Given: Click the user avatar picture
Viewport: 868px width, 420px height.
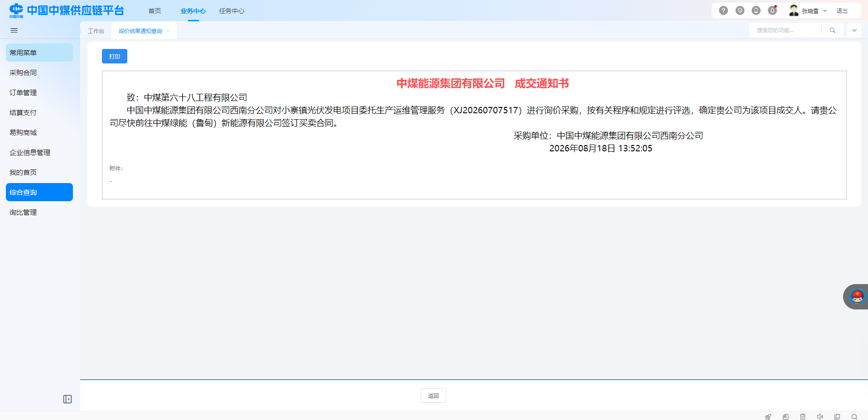Looking at the screenshot, I should 794,10.
